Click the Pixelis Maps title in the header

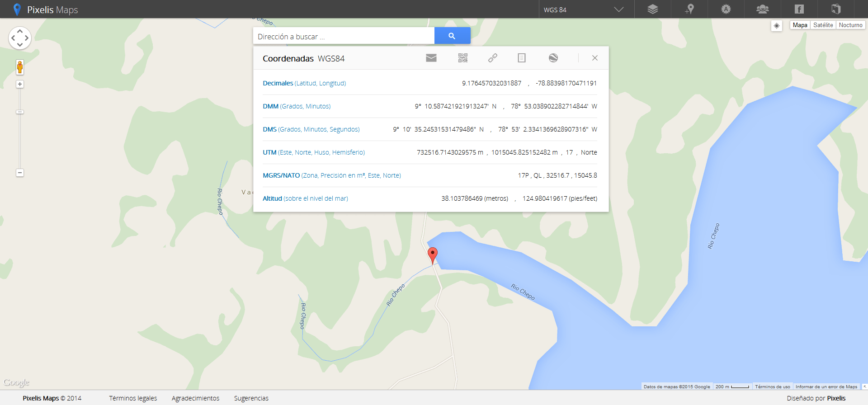[52, 9]
